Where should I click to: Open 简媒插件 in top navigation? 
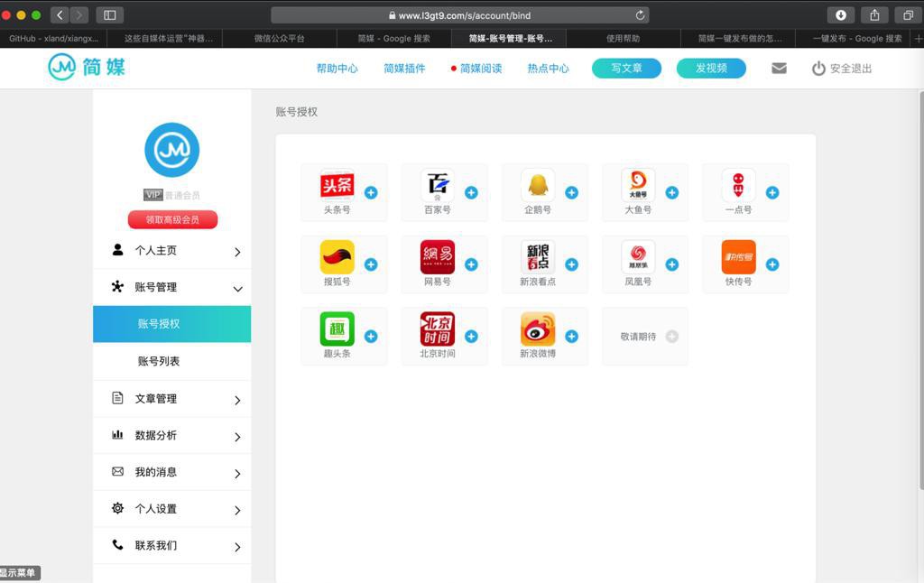coord(404,69)
